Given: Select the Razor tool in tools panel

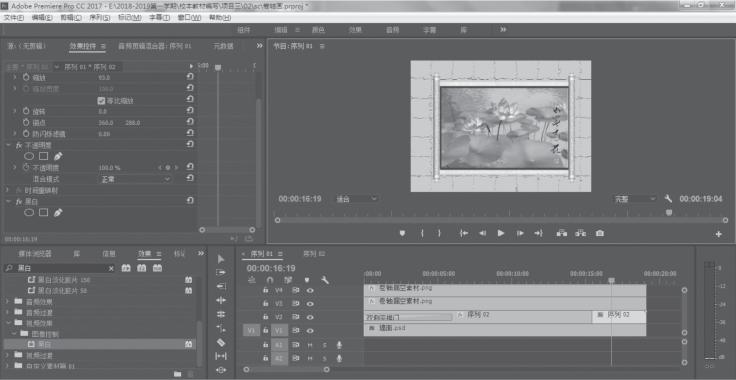Looking at the screenshot, I should coord(221,342).
